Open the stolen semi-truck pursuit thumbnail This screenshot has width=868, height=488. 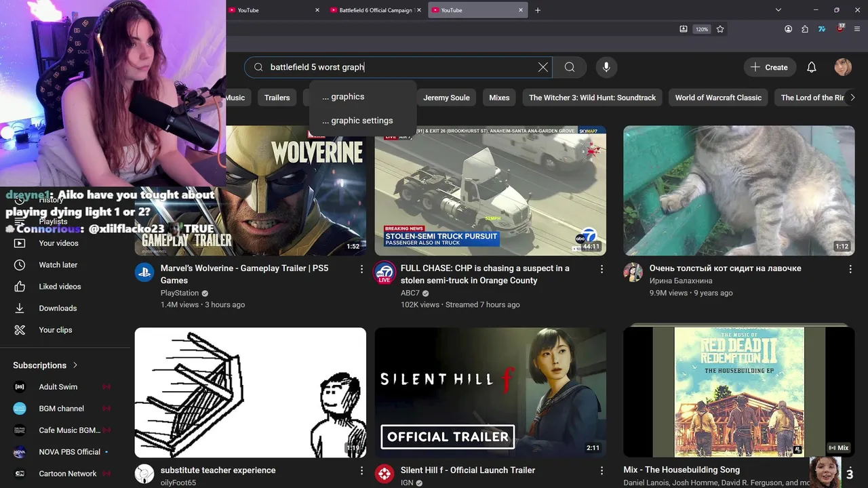click(490, 190)
